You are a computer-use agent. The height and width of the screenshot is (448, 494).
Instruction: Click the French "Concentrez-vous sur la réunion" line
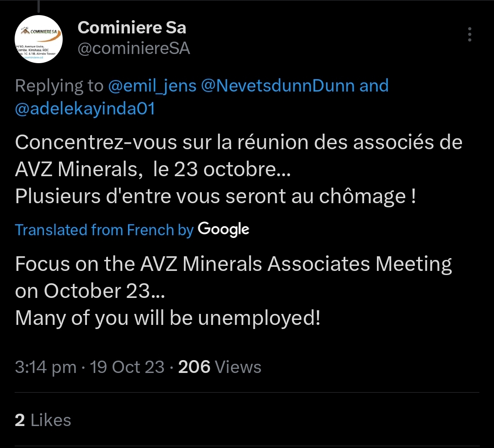pos(239,142)
